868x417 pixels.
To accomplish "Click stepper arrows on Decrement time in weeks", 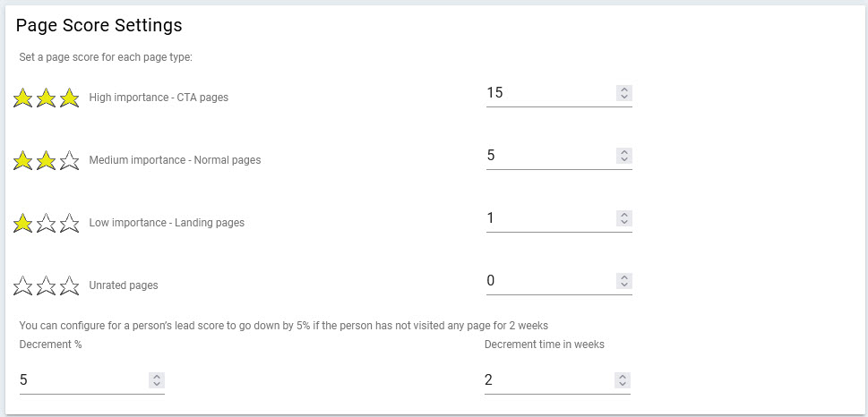I will (623, 380).
